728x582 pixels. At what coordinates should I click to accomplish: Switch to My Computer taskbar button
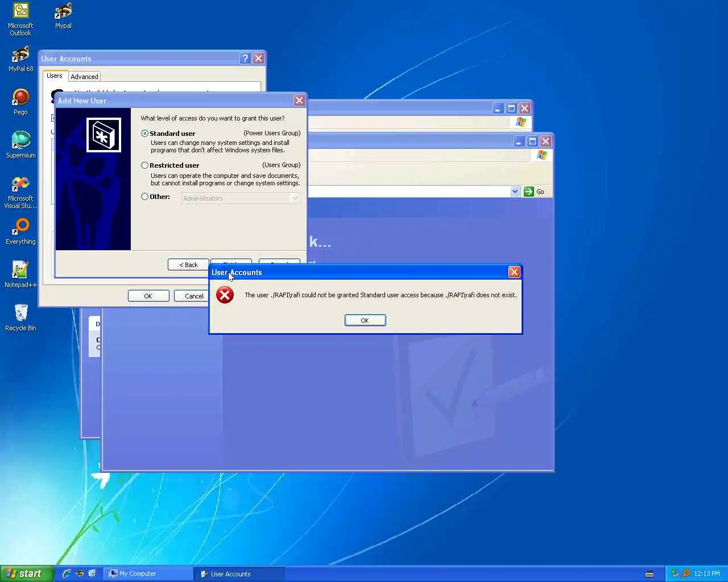tap(148, 573)
